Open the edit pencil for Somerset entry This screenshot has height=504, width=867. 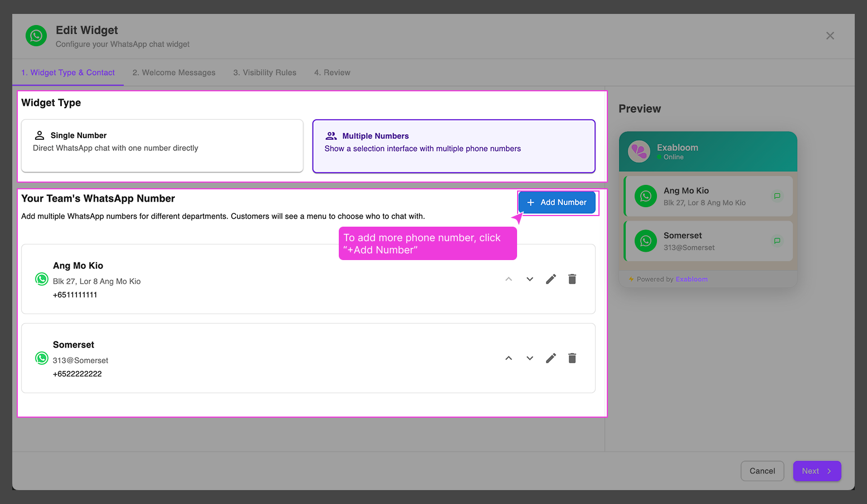click(x=551, y=358)
